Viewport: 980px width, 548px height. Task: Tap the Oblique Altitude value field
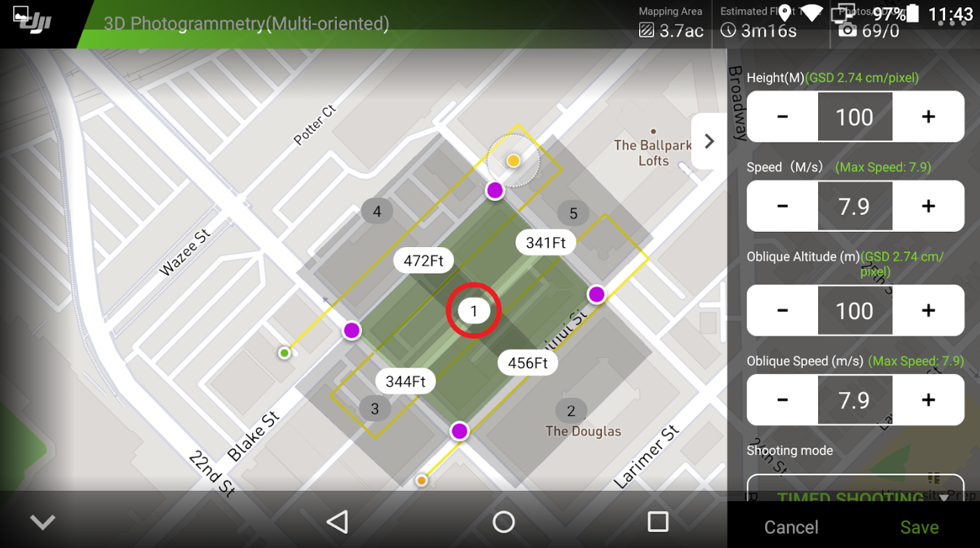855,311
